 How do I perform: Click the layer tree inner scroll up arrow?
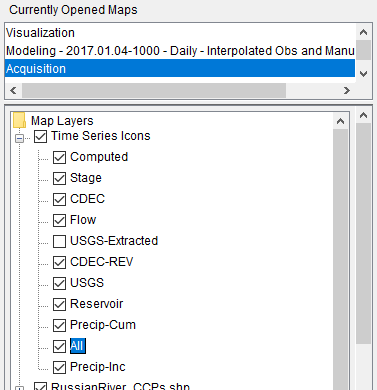340,121
